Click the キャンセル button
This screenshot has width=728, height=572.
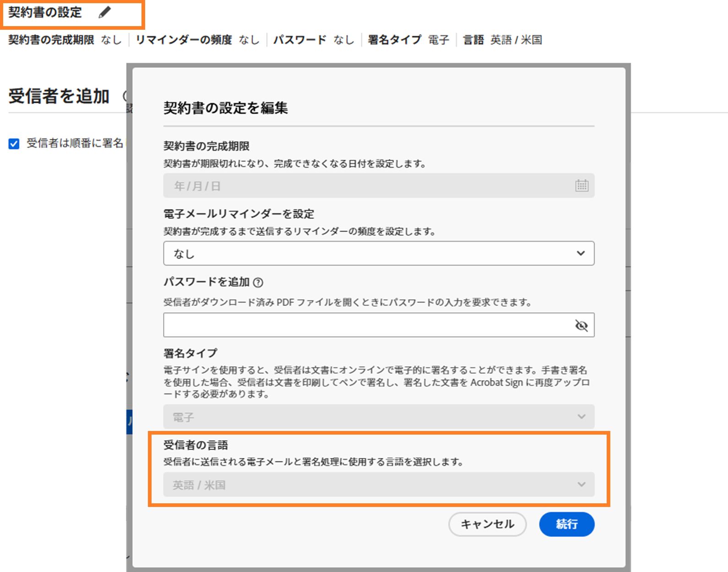point(487,524)
